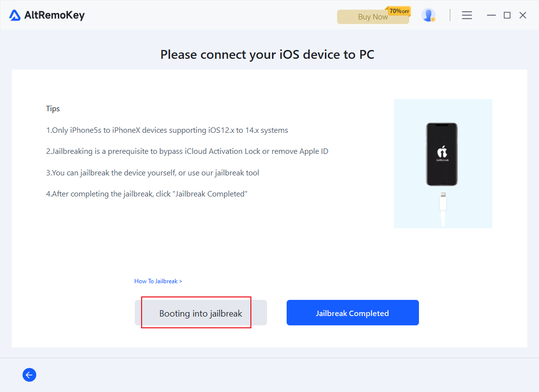Viewport: 539px width, 392px height.
Task: Click the iPhone device illustration
Action: (441, 154)
